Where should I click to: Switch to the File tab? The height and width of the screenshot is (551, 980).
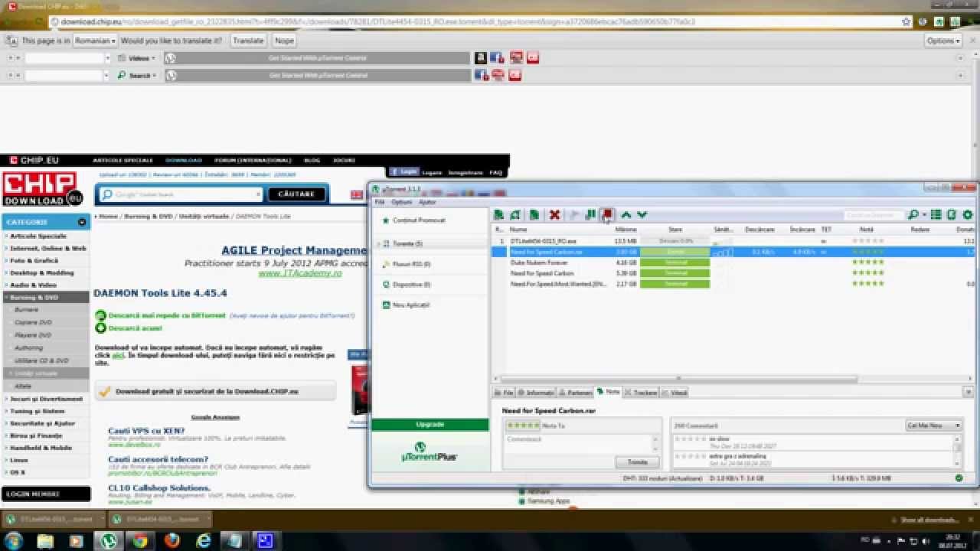pos(505,393)
